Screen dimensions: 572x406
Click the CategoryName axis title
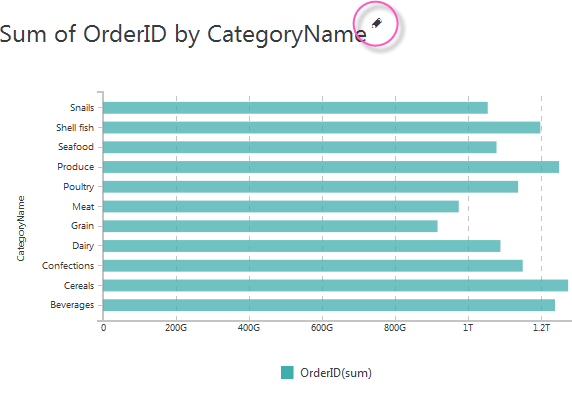click(21, 228)
